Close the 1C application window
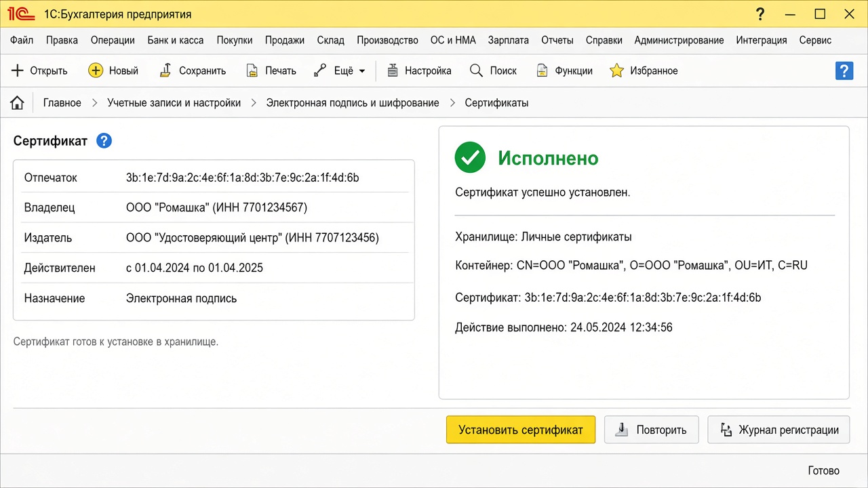Image resolution: width=868 pixels, height=488 pixels. pyautogui.click(x=849, y=14)
